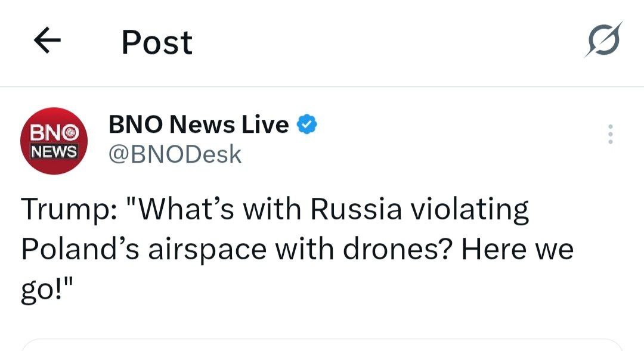644x351 pixels.
Task: Click the Post header title
Action: click(x=157, y=42)
